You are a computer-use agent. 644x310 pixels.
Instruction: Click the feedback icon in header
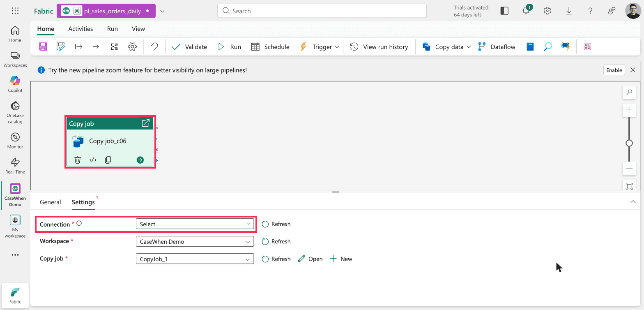[x=612, y=11]
